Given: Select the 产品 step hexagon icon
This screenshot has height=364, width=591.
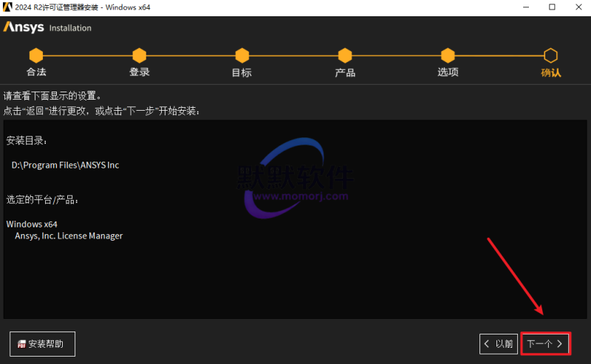Looking at the screenshot, I should 344,55.
